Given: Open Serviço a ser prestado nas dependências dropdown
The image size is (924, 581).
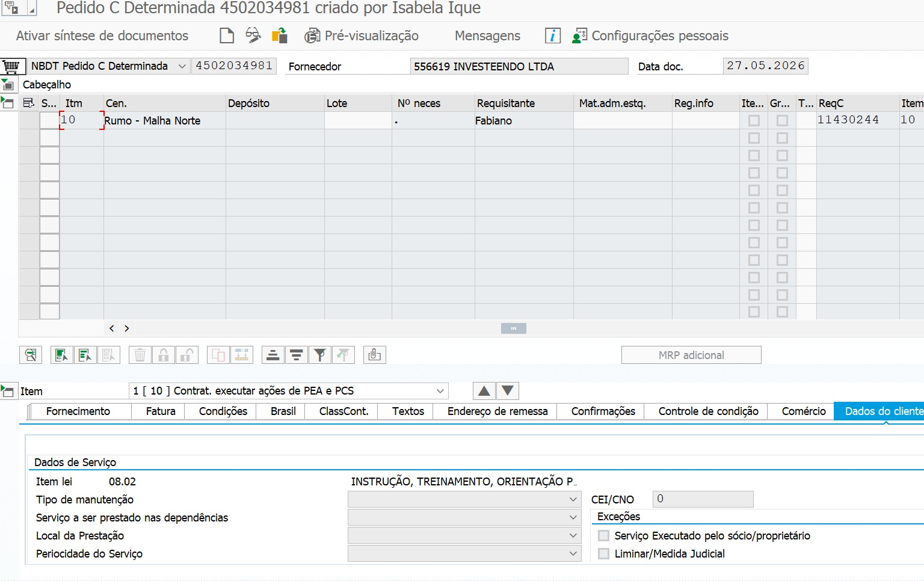Looking at the screenshot, I should 573,517.
